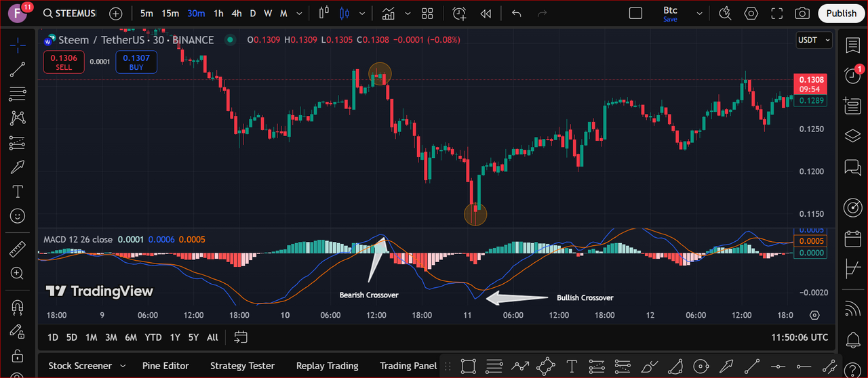The height and width of the screenshot is (378, 868).
Task: Select the W weekly timeframe
Action: pos(268,13)
